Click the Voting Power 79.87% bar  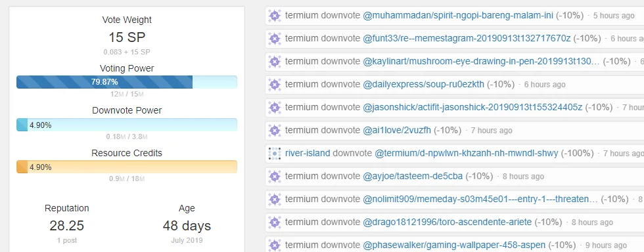tap(127, 82)
